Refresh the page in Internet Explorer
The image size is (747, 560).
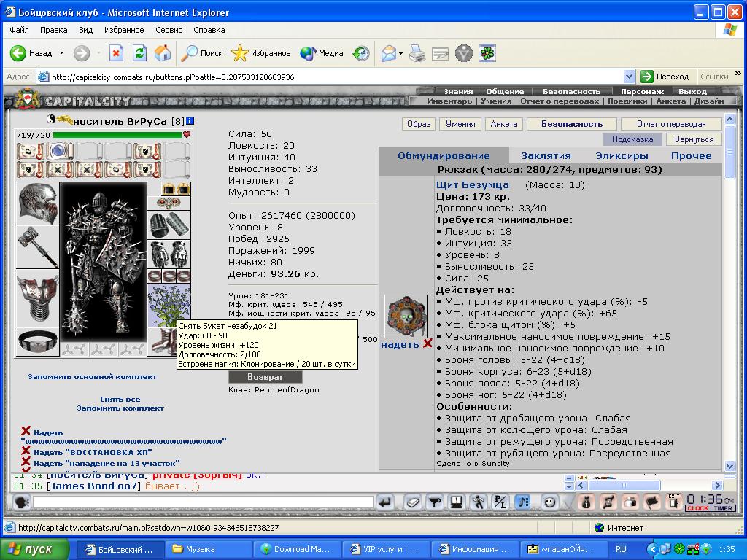139,52
